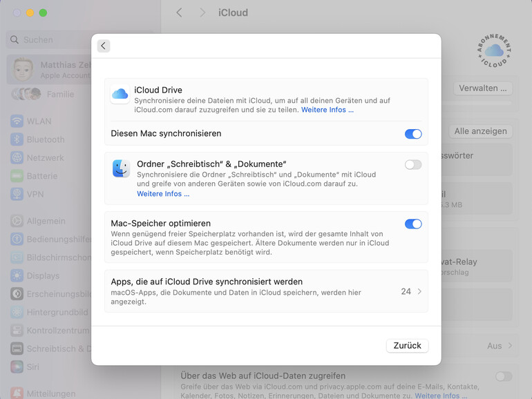Select Bluetooth icon in the sidebar

click(17, 139)
